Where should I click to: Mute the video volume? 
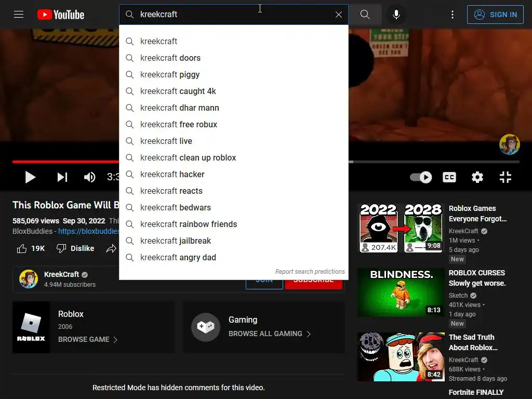[x=90, y=177]
